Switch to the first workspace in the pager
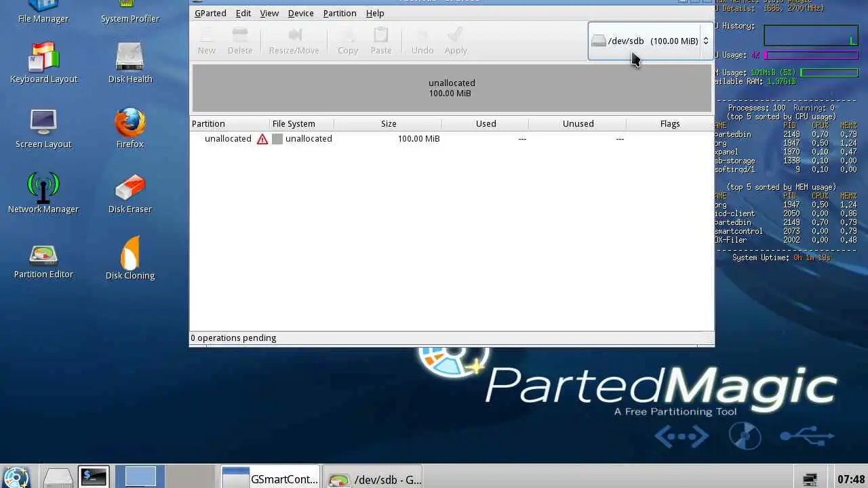Image resolution: width=868 pixels, height=488 pixels. click(x=140, y=476)
